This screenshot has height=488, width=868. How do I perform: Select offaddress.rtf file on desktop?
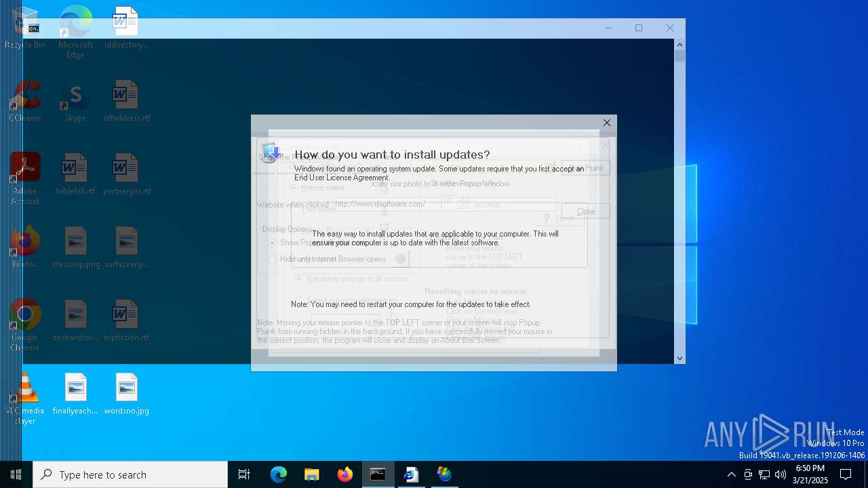click(126, 101)
